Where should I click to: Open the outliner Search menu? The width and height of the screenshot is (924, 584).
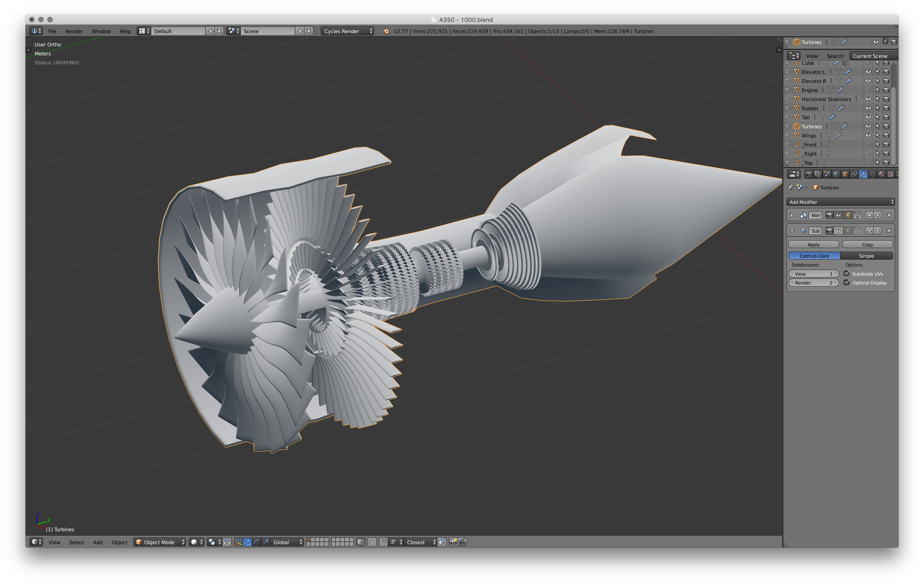coord(835,56)
